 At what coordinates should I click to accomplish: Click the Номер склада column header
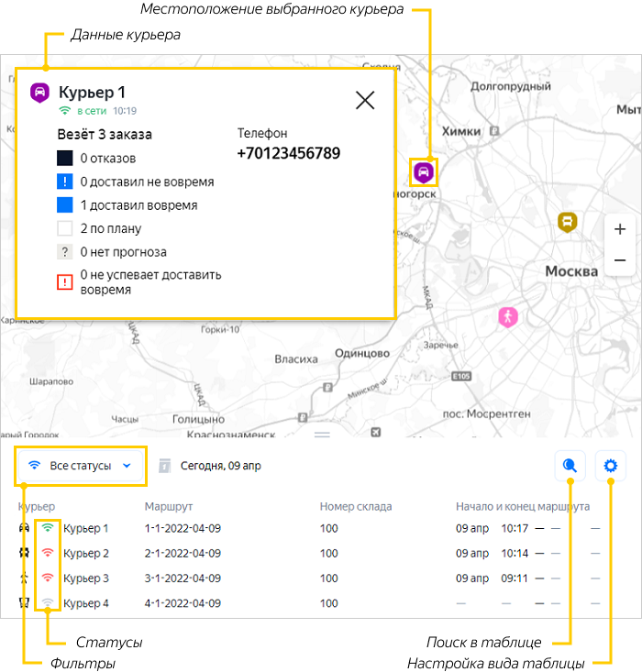click(356, 506)
